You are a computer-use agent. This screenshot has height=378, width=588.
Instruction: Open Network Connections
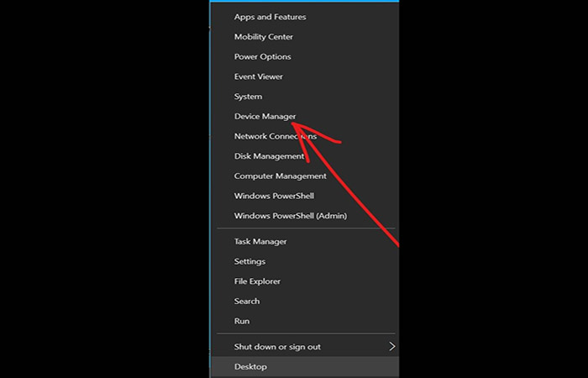pos(304,136)
